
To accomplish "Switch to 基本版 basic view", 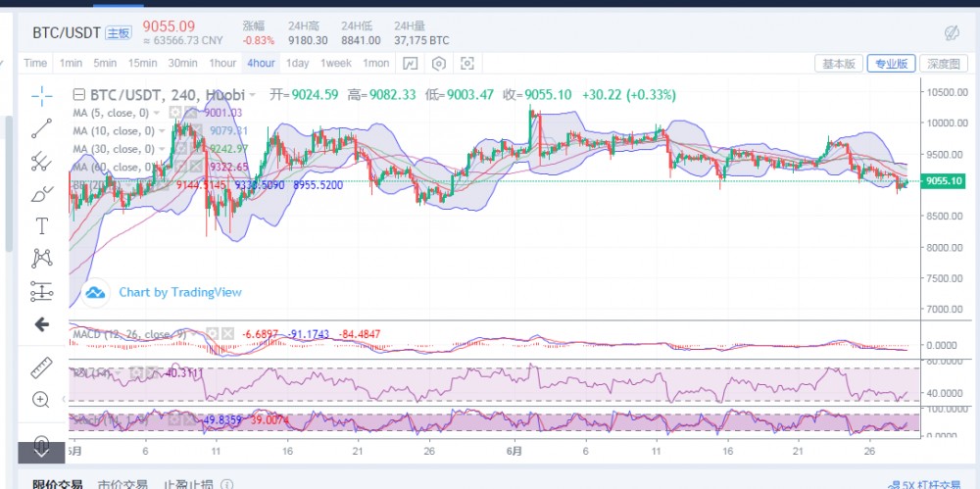I will pyautogui.click(x=839, y=64).
